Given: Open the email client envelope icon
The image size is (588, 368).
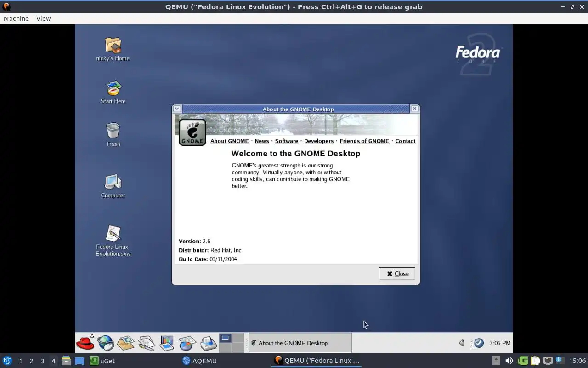Looking at the screenshot, I should 125,343.
